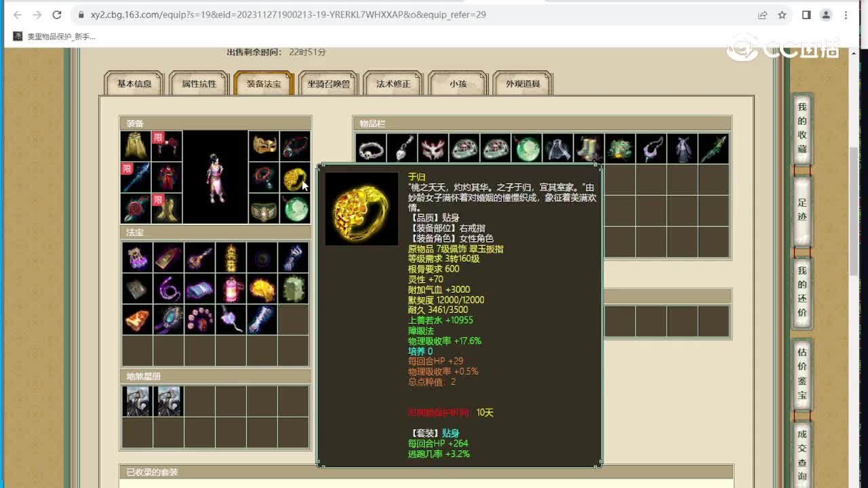Select the gold ring 于归 icon
Image resolution: width=868 pixels, height=488 pixels.
click(295, 178)
